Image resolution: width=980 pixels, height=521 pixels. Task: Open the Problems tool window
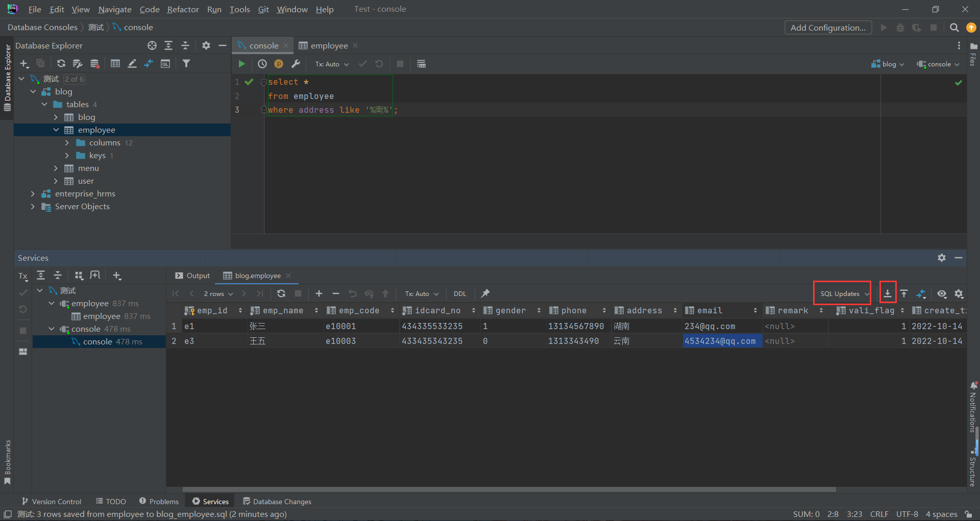[x=159, y=501]
